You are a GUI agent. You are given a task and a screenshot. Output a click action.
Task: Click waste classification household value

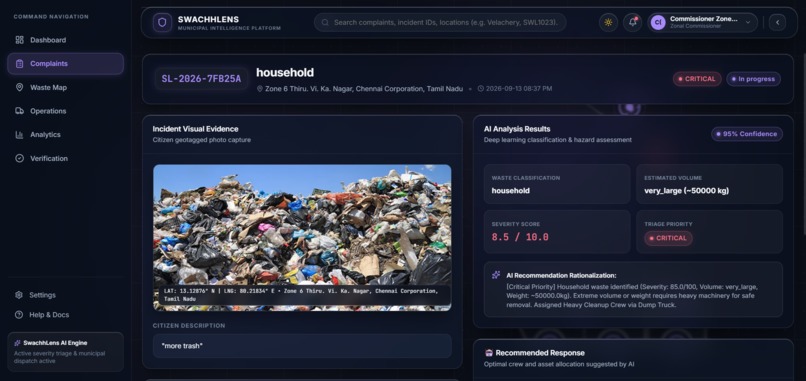[510, 191]
